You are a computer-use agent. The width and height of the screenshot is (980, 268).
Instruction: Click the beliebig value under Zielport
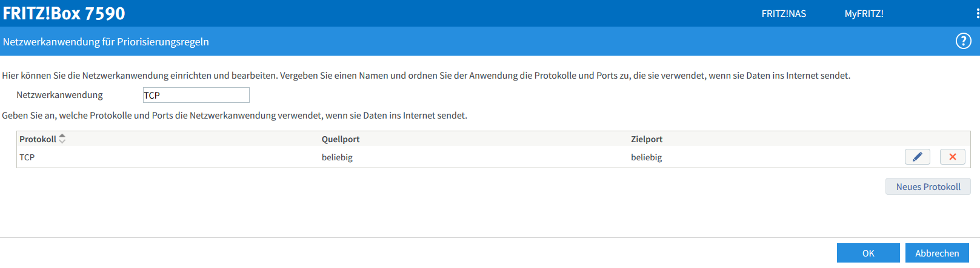pos(646,157)
